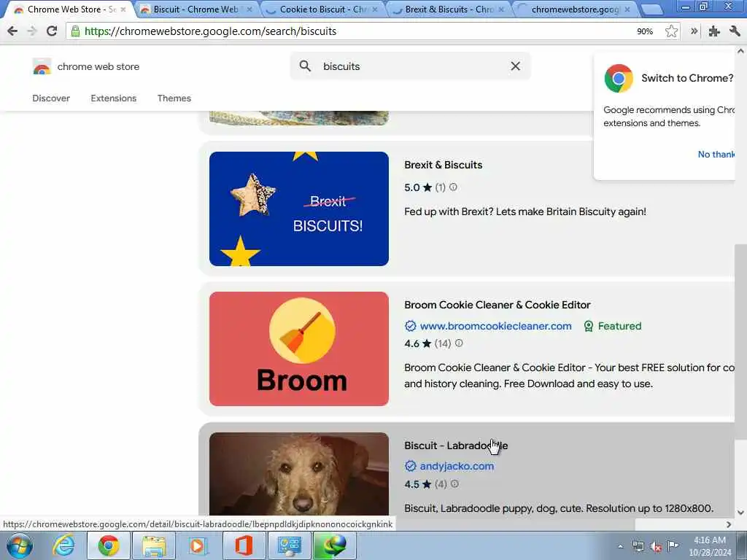Open the Brexit & Biscuits title link
Image resolution: width=747 pixels, height=560 pixels.
pos(443,165)
